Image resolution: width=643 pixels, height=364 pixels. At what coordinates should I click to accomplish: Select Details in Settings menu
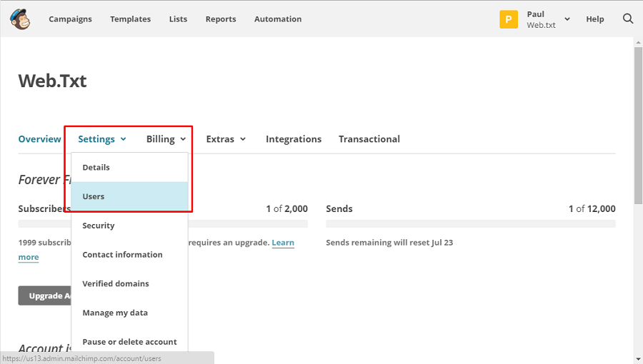129,168
